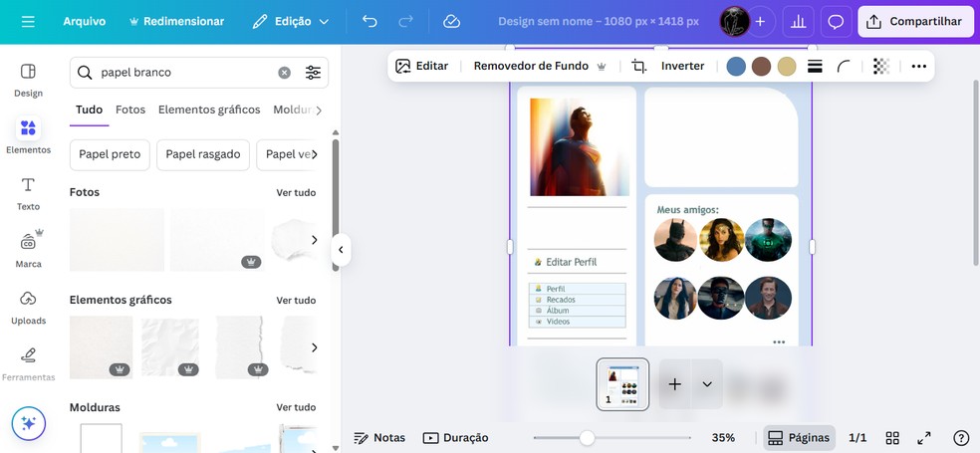Screen dimensions: 980x453
Task: Open the transparency checkerboard icon
Action: point(881,67)
